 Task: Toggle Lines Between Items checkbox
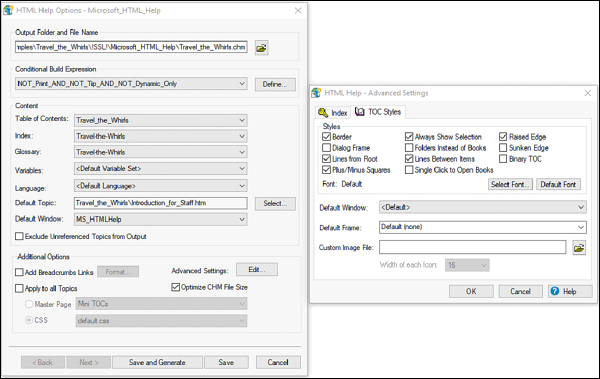coord(409,159)
